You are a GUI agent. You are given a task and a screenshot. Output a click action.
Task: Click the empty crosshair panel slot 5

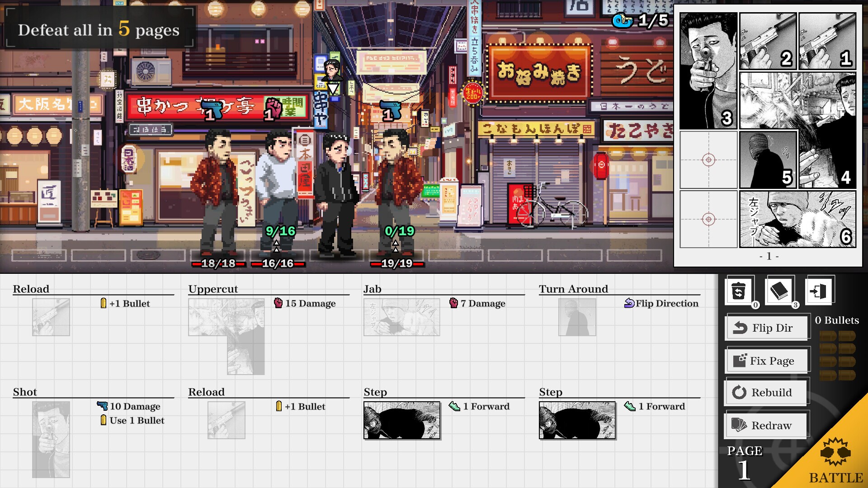tap(708, 160)
